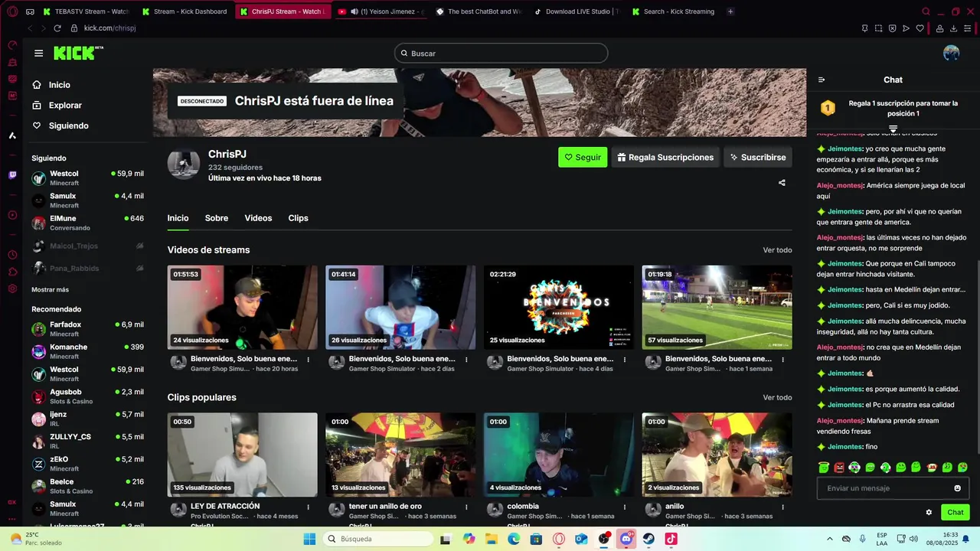Click the Buscar search field
980x551 pixels.
(501, 53)
